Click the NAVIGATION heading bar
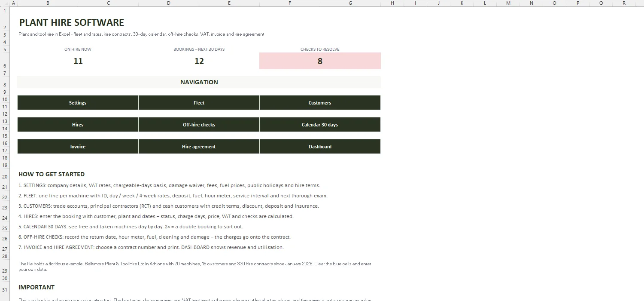Viewport: 644px width, 301px height. tap(199, 82)
